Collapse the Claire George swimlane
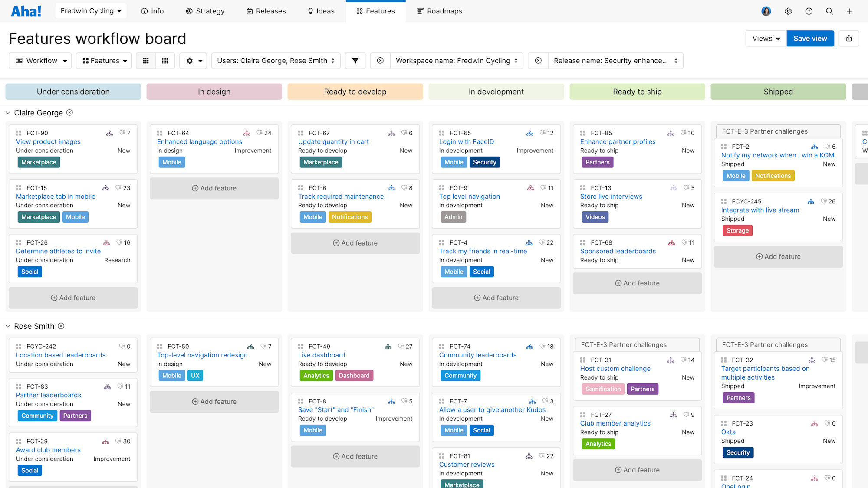Viewport: 868px width, 488px height. [8, 112]
